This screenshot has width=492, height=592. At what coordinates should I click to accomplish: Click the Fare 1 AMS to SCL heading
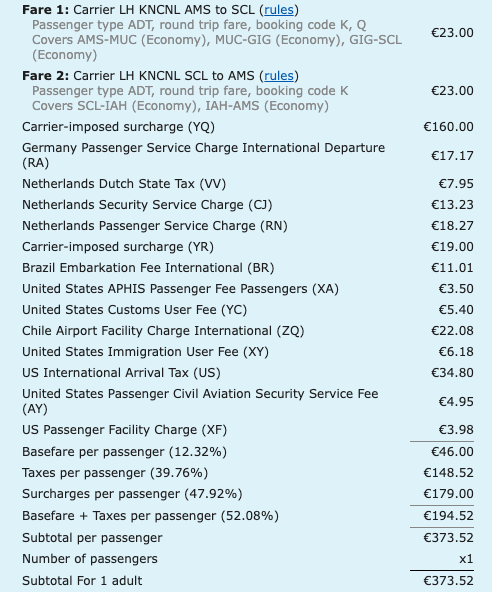[x=160, y=10]
